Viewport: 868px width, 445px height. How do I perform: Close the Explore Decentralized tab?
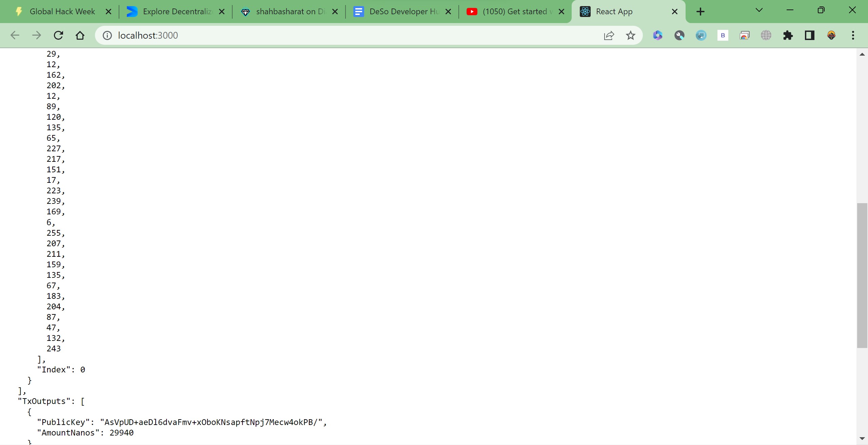pos(222,12)
